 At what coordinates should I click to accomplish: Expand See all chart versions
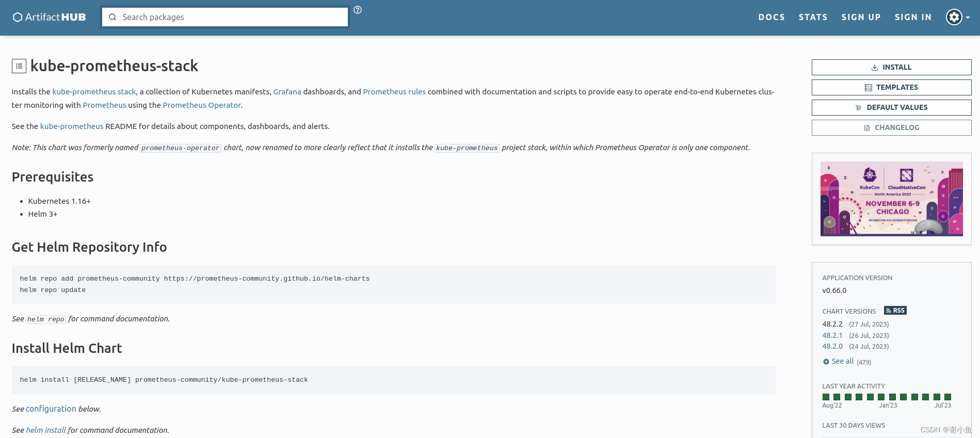pos(842,361)
